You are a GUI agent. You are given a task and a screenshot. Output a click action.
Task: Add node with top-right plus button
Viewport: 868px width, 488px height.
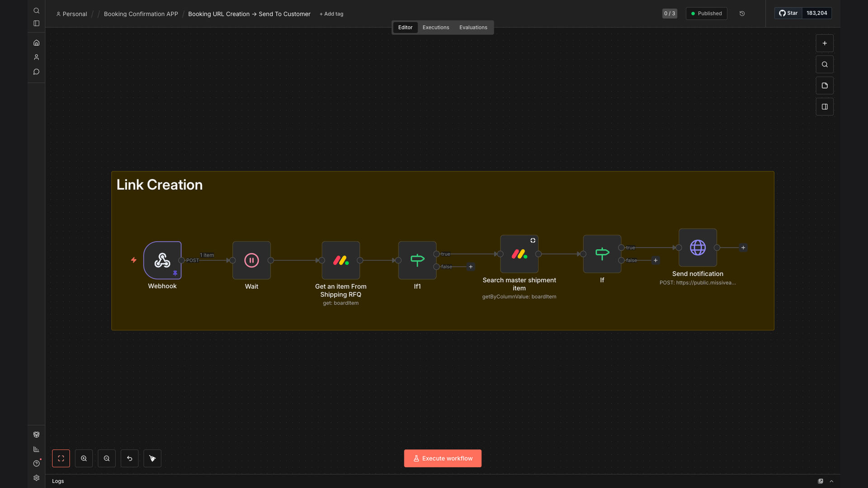[x=825, y=43]
